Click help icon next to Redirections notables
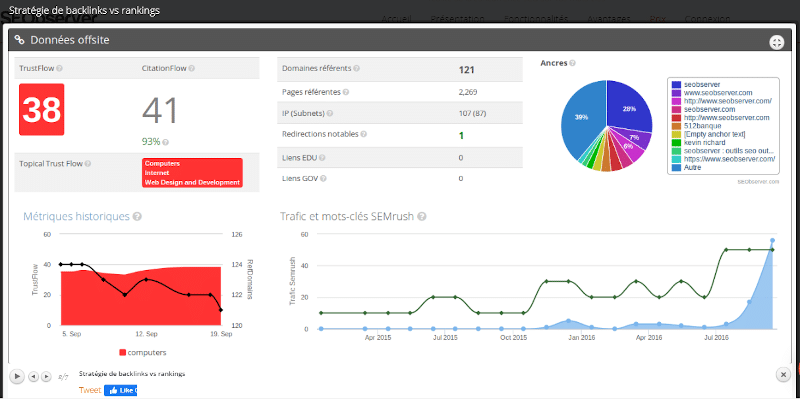800x399 pixels. click(x=363, y=134)
